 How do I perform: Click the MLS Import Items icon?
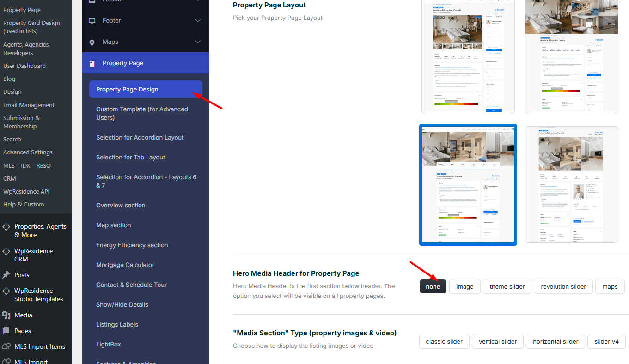pos(6,346)
